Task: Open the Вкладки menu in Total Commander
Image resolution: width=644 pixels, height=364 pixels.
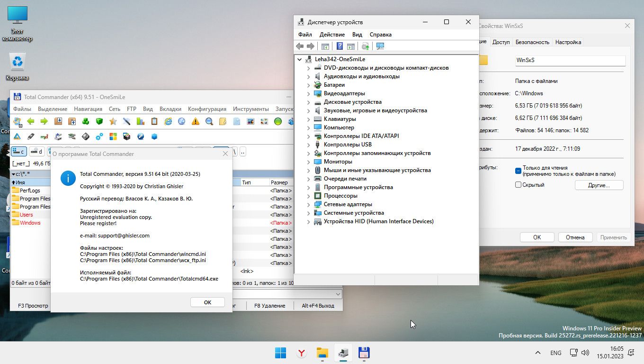Action: 170,109
